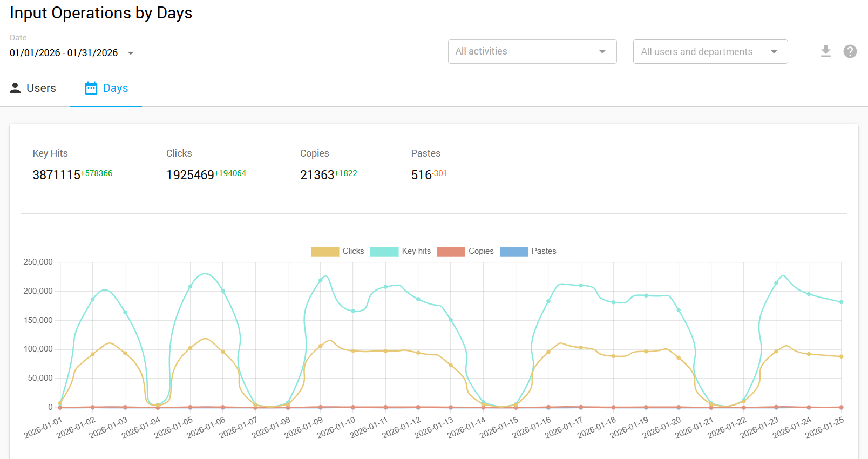Open the All activities dropdown
The width and height of the screenshot is (868, 459).
[532, 51]
